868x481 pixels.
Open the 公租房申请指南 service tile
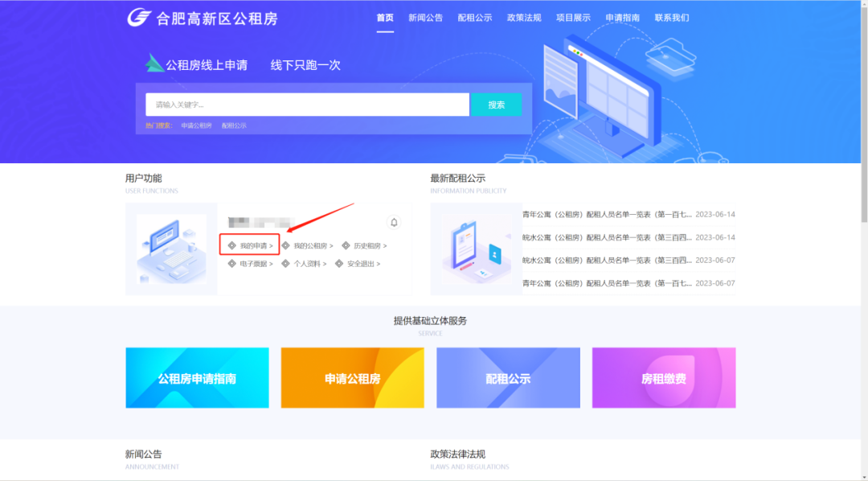197,378
